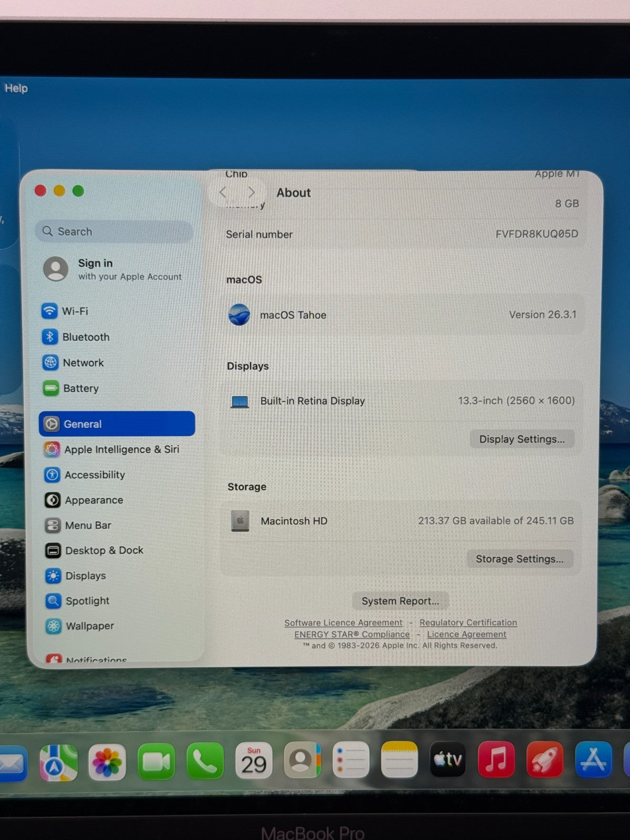630x840 pixels.
Task: Launch Maps from the Dock
Action: (x=58, y=762)
